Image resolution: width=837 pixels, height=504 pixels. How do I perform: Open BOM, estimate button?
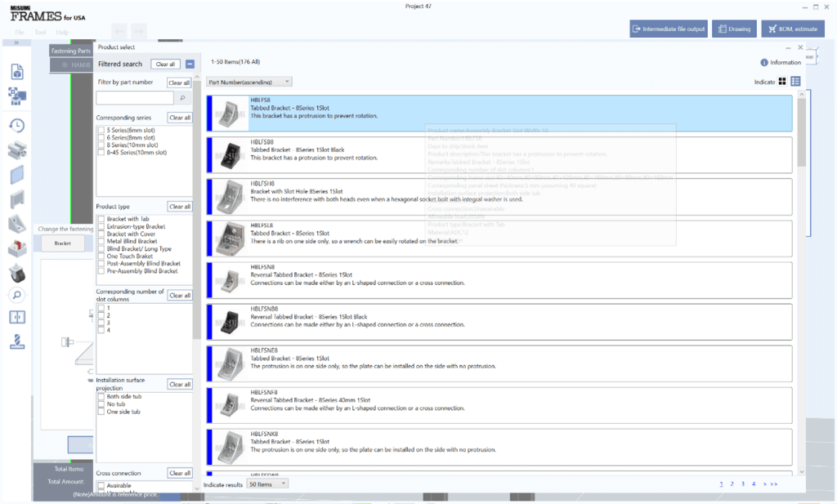pos(793,29)
